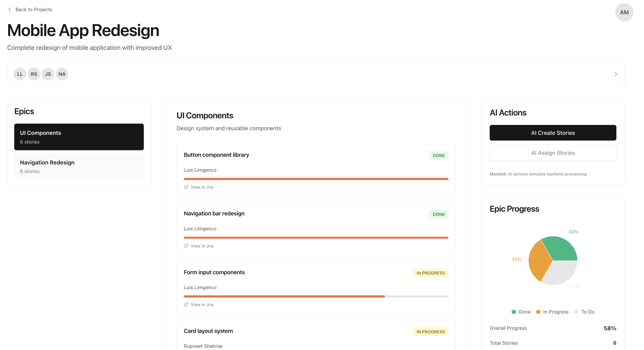This screenshot has width=644, height=350.
Task: Select the UI Components epic
Action: coord(79,137)
